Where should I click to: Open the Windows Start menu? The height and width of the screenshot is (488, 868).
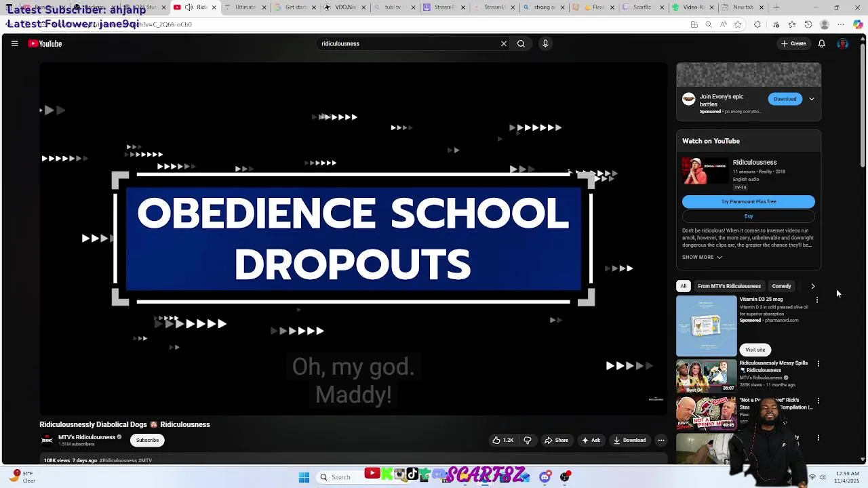pyautogui.click(x=304, y=477)
